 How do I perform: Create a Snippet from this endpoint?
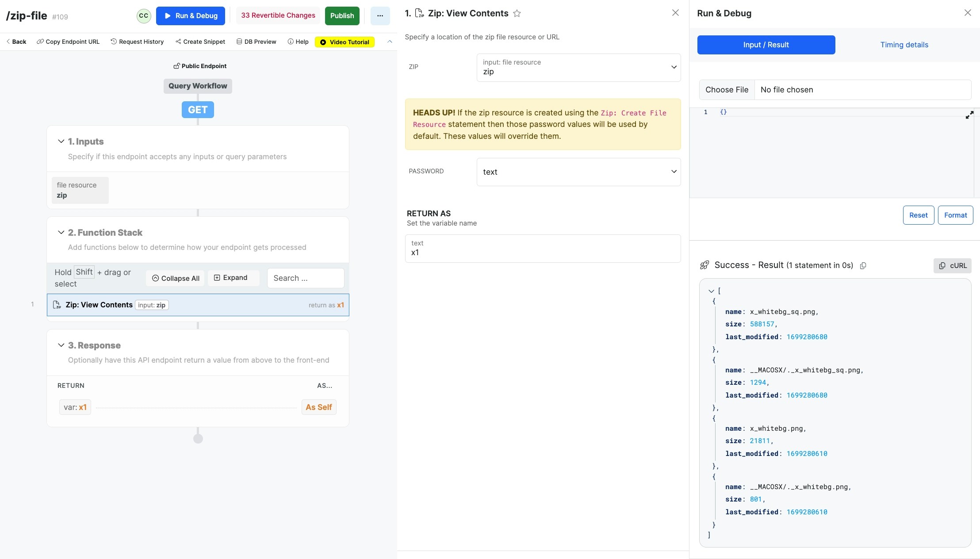point(200,42)
